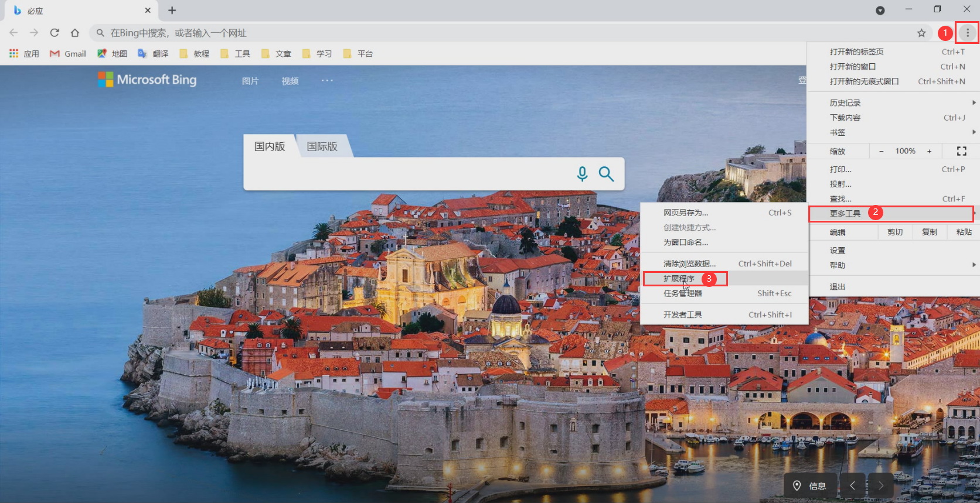The width and height of the screenshot is (980, 503).
Task: Select 退出 to quit Chrome
Action: coord(892,286)
